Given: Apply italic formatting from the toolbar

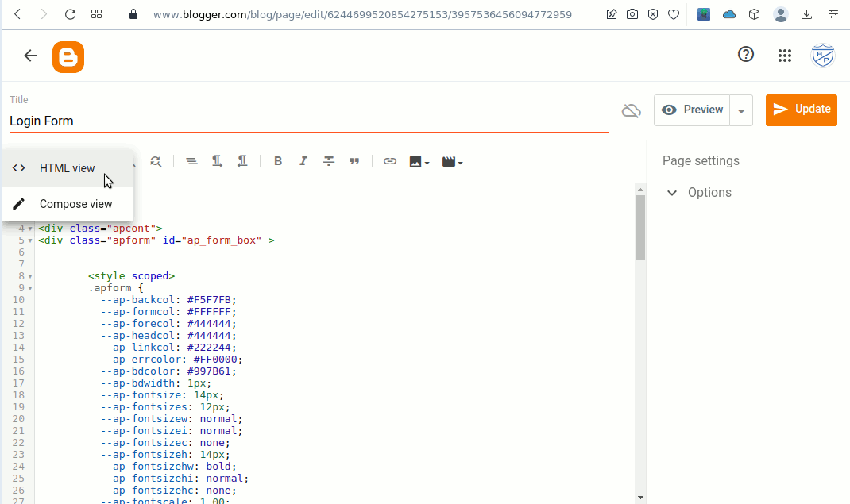Looking at the screenshot, I should click(x=303, y=161).
